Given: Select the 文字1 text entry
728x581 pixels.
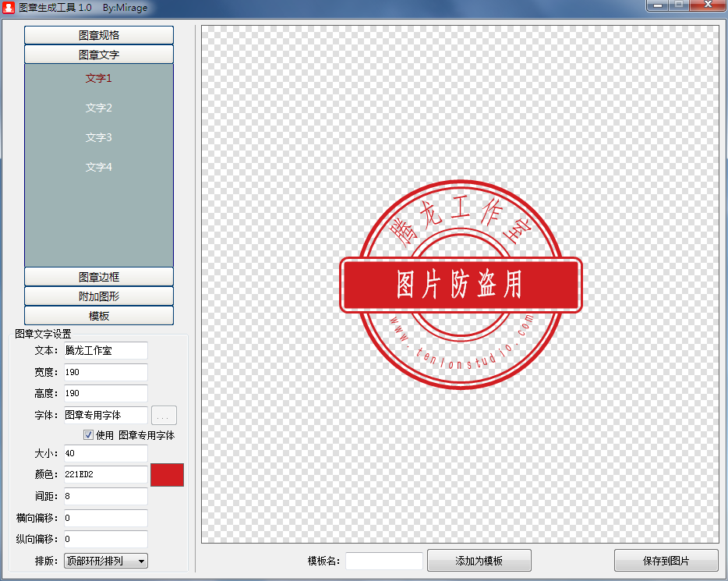Looking at the screenshot, I should click(x=98, y=78).
